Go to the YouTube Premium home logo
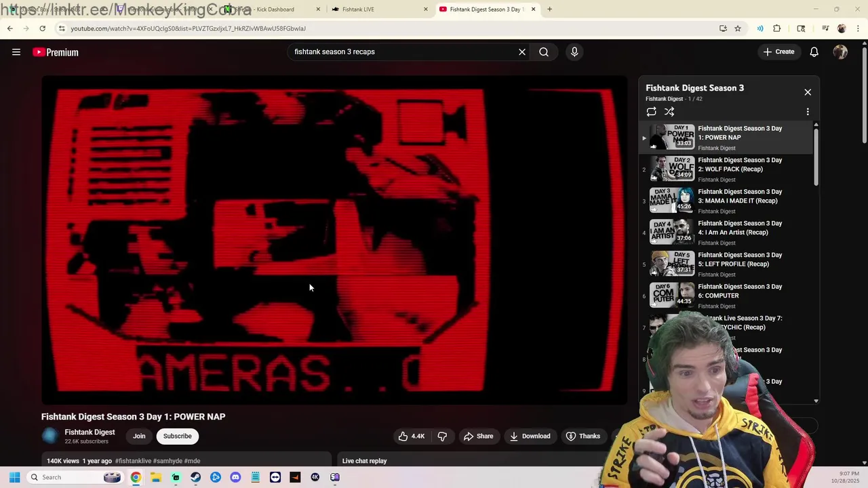The width and height of the screenshot is (868, 488). click(x=56, y=52)
